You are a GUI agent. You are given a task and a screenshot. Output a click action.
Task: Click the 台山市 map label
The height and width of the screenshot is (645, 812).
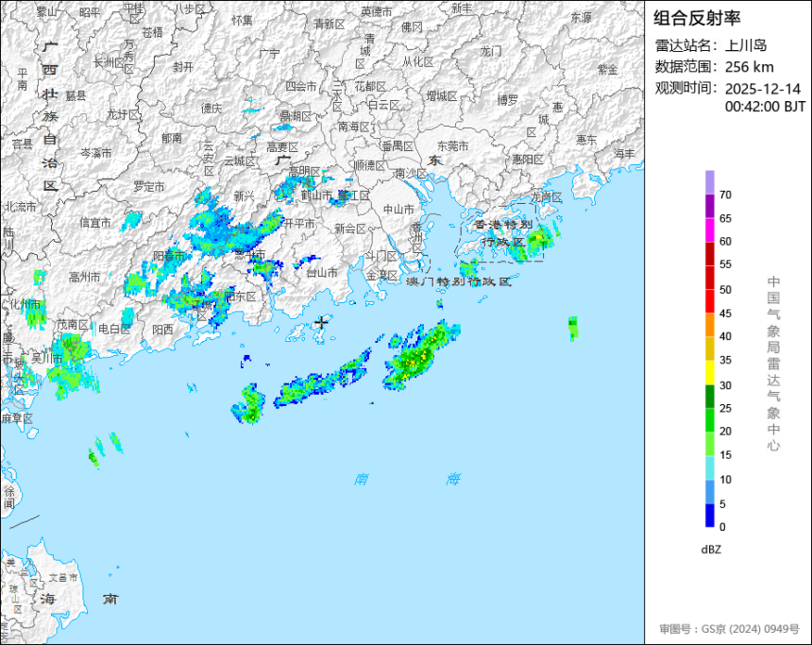pyautogui.click(x=322, y=273)
